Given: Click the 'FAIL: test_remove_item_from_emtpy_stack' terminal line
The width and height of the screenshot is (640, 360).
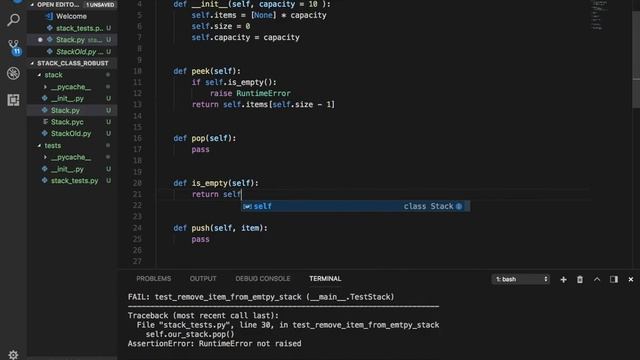Looking at the screenshot, I should (261, 297).
